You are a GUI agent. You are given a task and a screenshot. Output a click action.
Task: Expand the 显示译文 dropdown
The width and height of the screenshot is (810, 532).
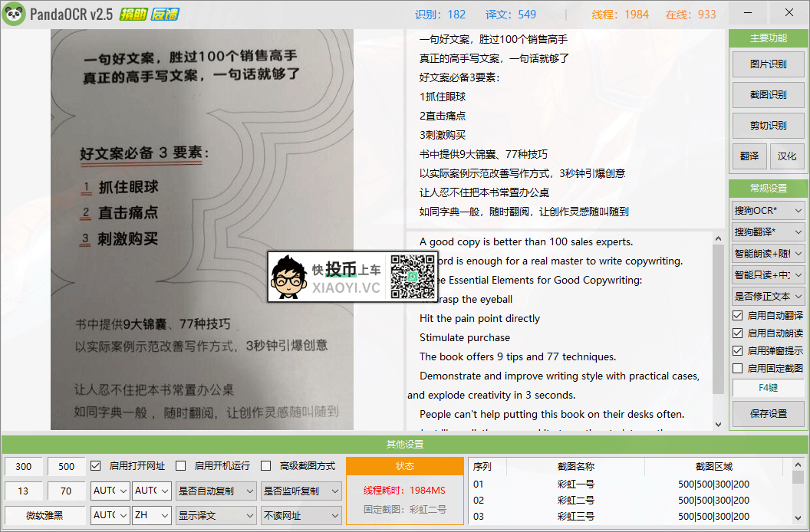(216, 515)
